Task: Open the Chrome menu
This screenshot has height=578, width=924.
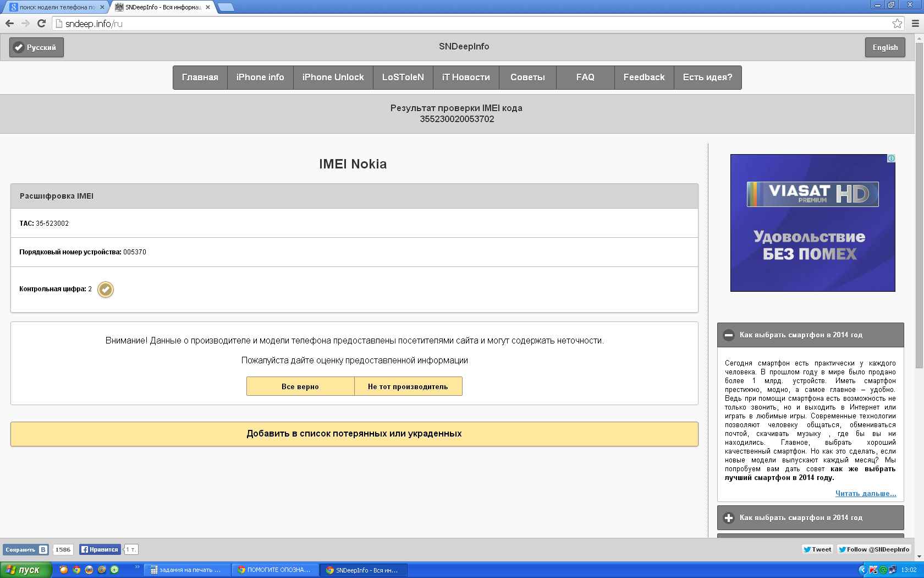Action: coord(916,23)
